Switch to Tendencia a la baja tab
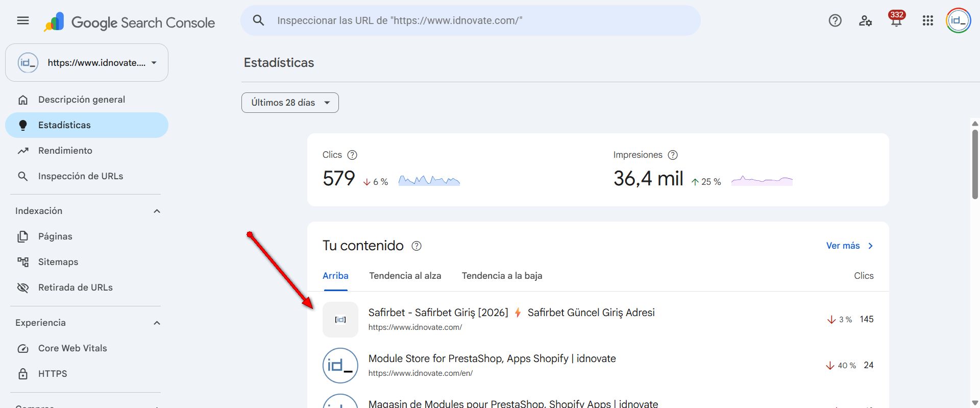 click(x=502, y=276)
